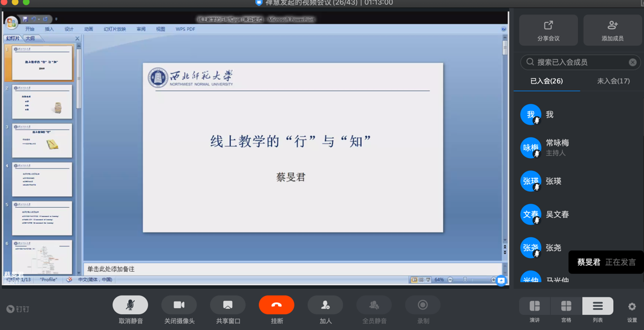Image resolution: width=644 pixels, height=330 pixels.
Task: Select slide 6 thumbnail
Action: pos(42,257)
